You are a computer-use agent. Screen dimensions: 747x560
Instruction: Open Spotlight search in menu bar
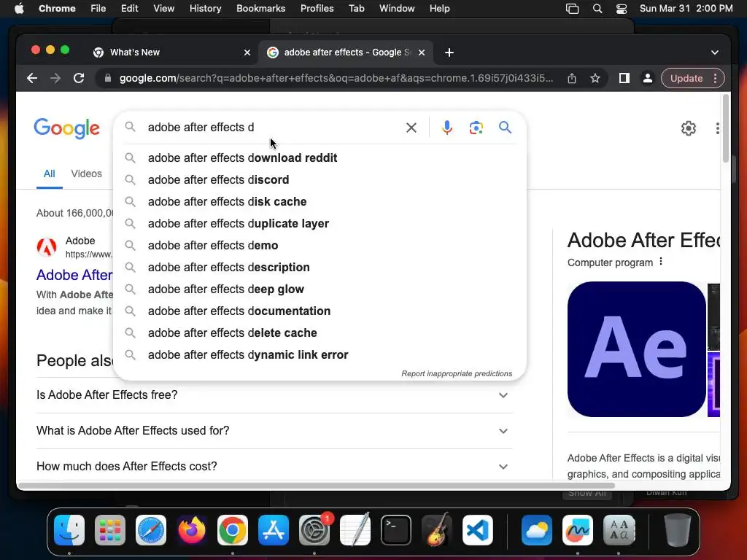point(597,9)
